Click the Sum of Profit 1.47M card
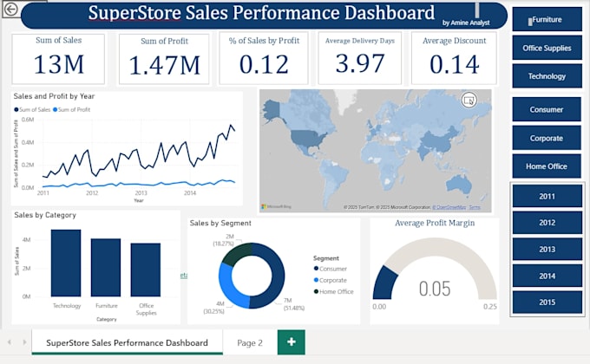This screenshot has height=364, width=590. pos(164,59)
